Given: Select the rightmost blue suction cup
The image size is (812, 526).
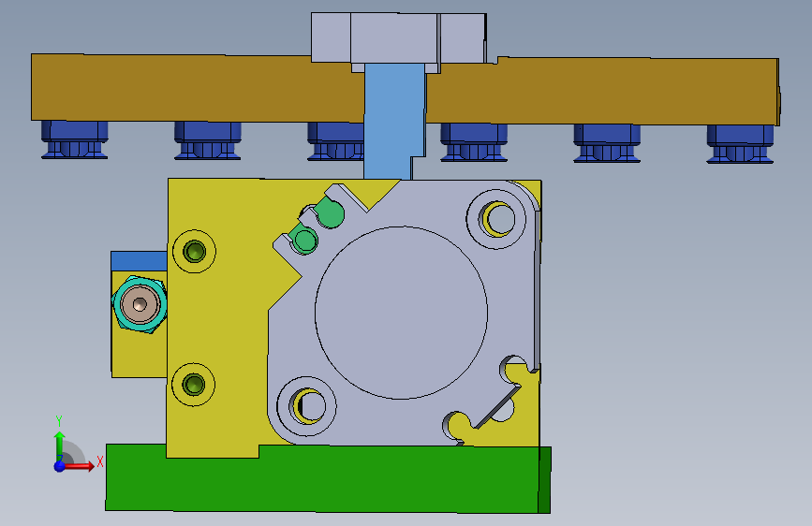Looking at the screenshot, I should [740, 144].
